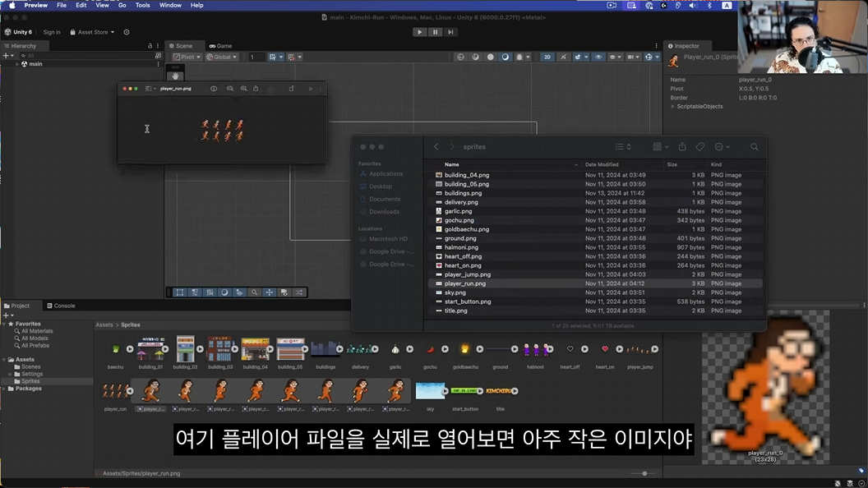Toggle Hierarchy panel lock icon
Screen dimensions: 868x488
[x=150, y=46]
